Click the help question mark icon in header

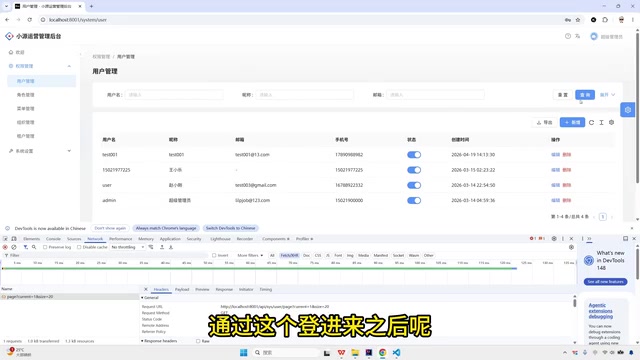coord(568,36)
